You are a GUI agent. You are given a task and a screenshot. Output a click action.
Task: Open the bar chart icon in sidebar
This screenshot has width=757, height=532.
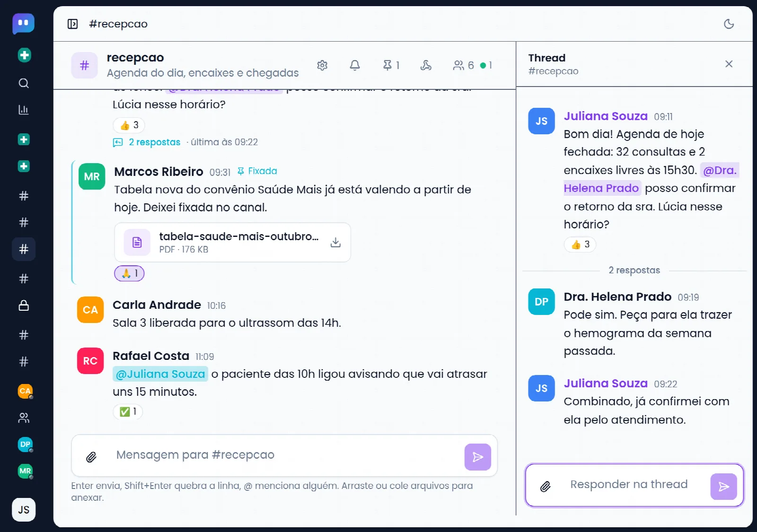click(24, 110)
